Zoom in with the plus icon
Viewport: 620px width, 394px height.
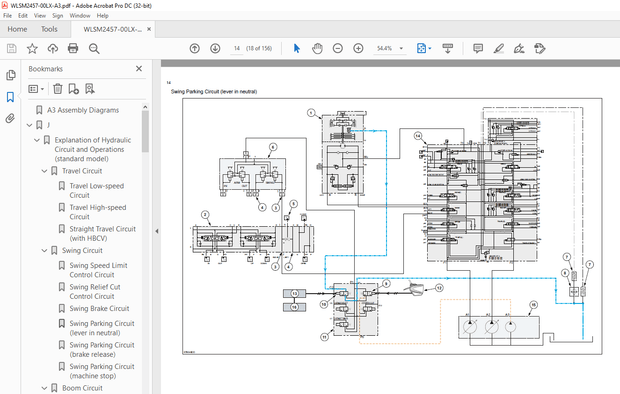[358, 48]
